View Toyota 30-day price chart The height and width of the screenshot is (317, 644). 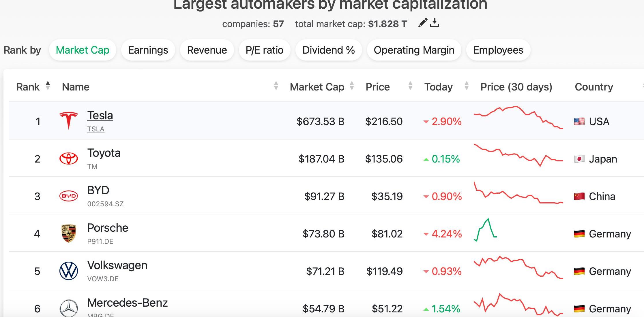point(518,155)
